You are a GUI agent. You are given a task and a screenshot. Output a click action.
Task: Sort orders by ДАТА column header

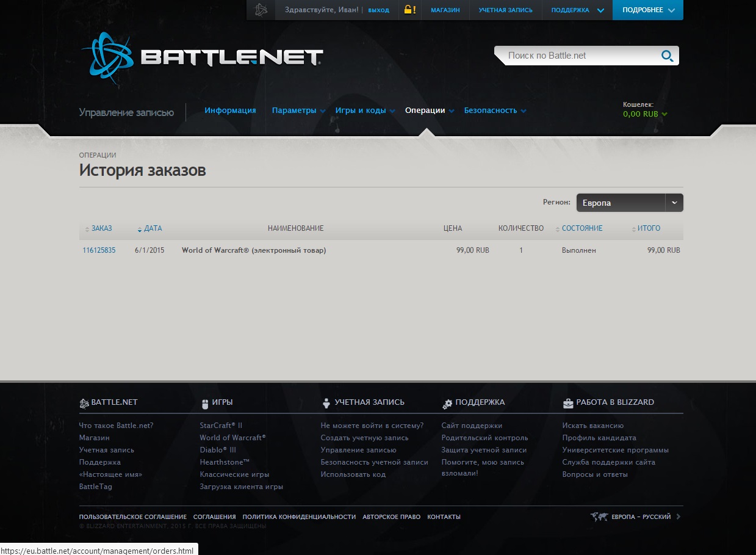153,228
